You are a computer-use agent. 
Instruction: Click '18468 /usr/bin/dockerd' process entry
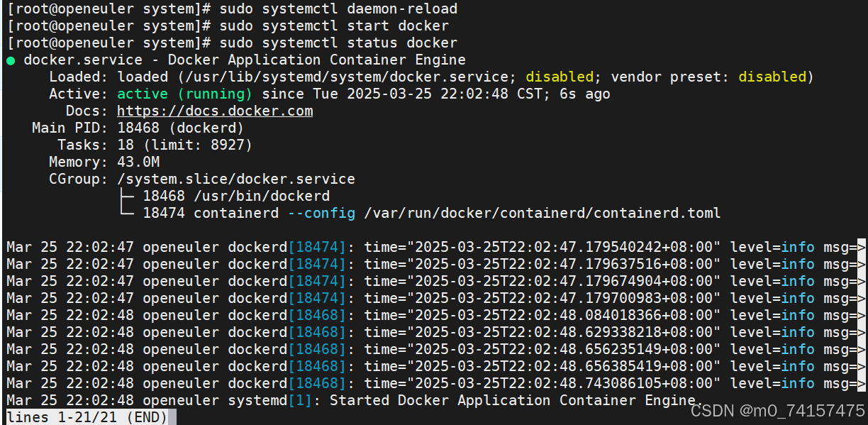coord(236,197)
